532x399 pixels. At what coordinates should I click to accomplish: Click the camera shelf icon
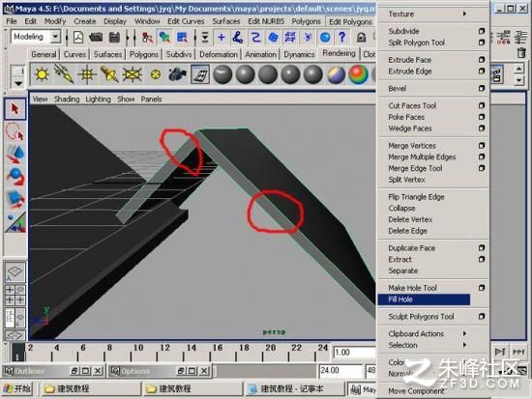177,73
